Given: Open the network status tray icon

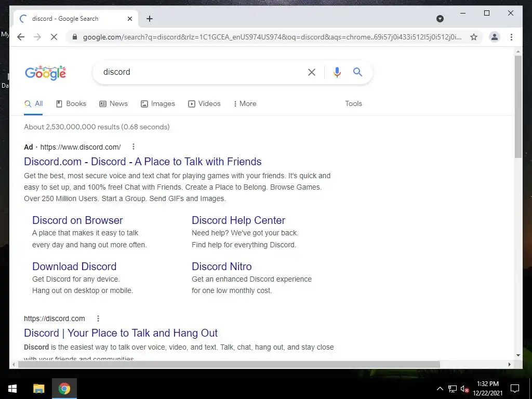Looking at the screenshot, I should tap(453, 389).
